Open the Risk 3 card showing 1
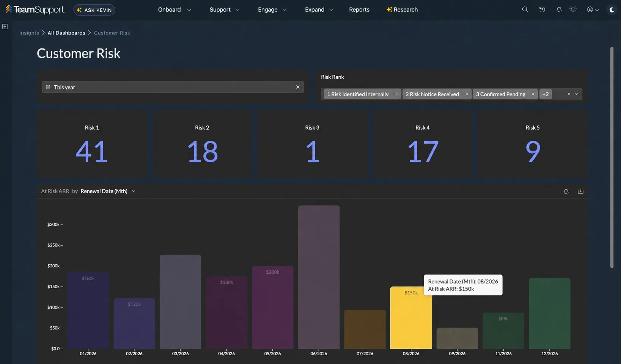621x364 pixels. point(312,144)
